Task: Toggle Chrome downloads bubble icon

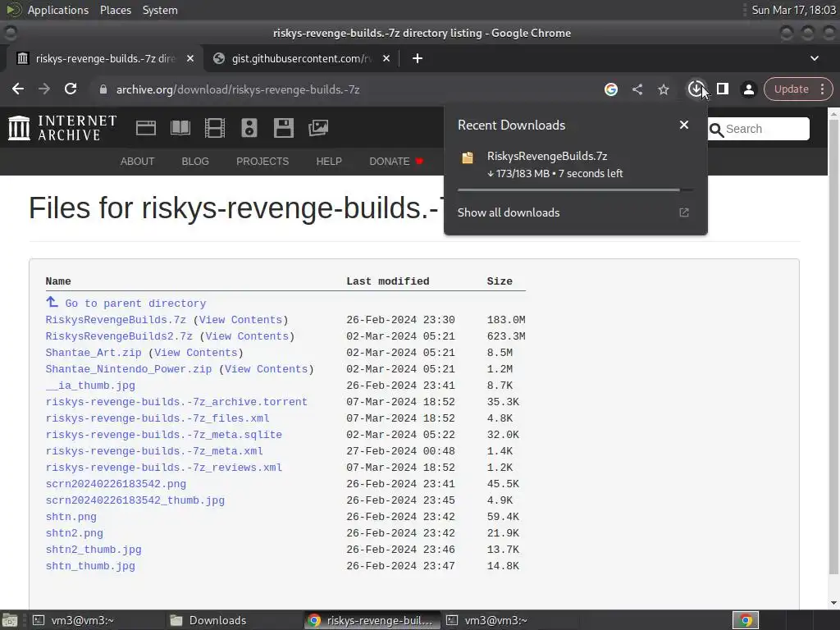Action: (696, 89)
